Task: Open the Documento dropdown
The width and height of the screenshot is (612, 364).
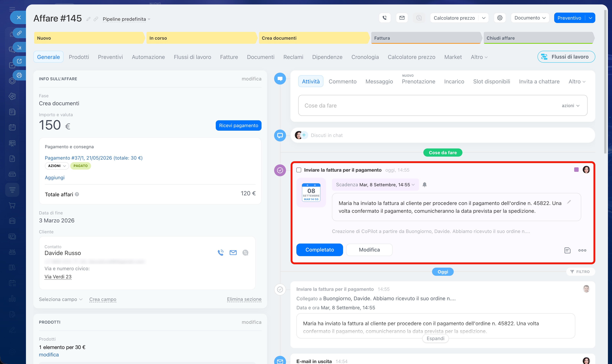Action: tap(530, 18)
